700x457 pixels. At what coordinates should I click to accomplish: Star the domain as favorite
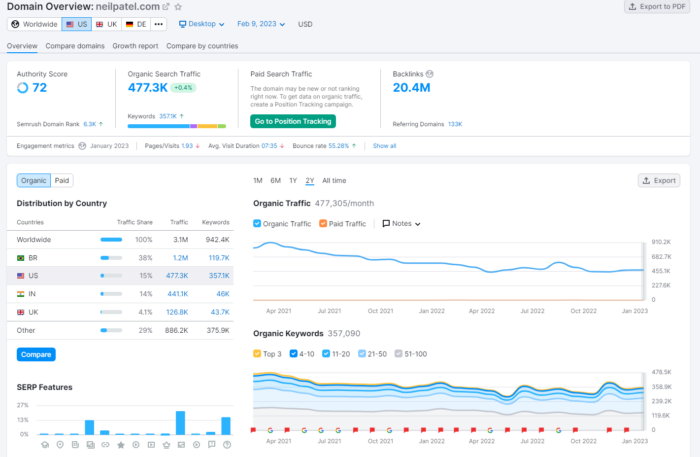[178, 7]
